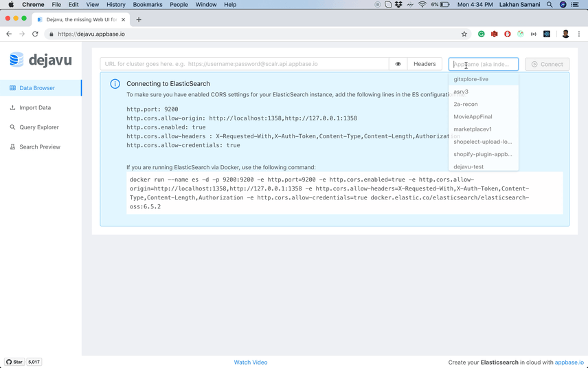The image size is (588, 368).
Task: Click the red Opera-style extension icon
Action: pyautogui.click(x=508, y=34)
